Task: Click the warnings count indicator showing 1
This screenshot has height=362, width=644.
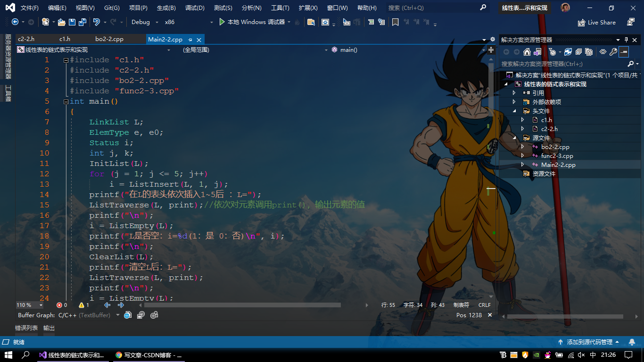Action: (x=84, y=305)
